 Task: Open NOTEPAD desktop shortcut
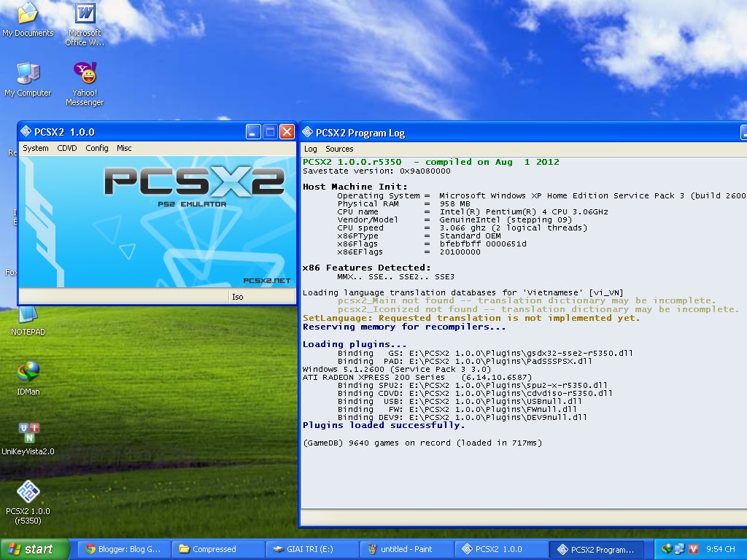(x=28, y=322)
